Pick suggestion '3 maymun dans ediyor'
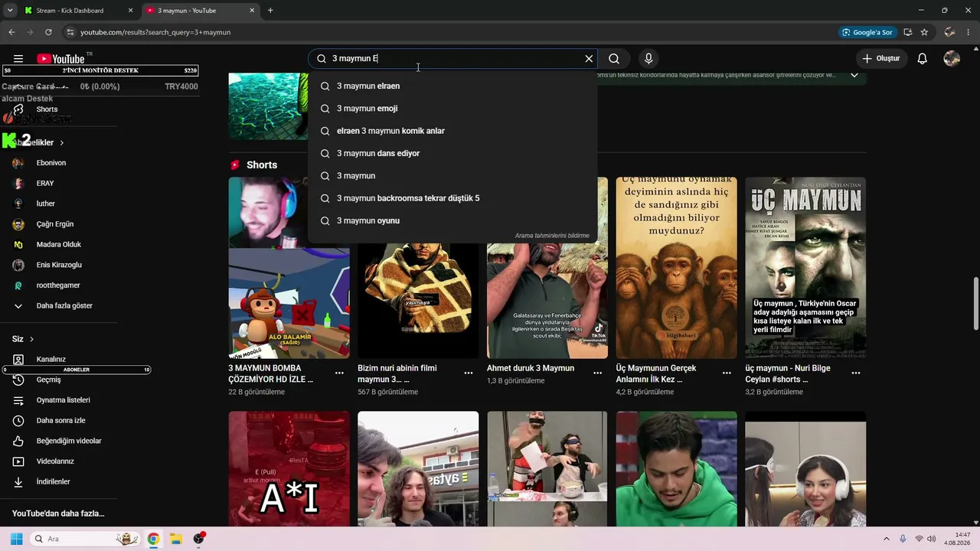This screenshot has height=551, width=980. click(452, 153)
